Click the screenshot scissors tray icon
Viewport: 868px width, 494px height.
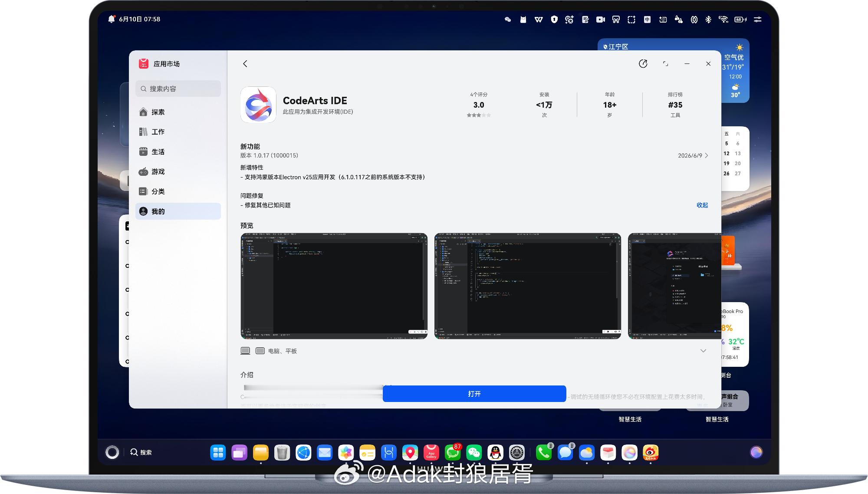616,20
